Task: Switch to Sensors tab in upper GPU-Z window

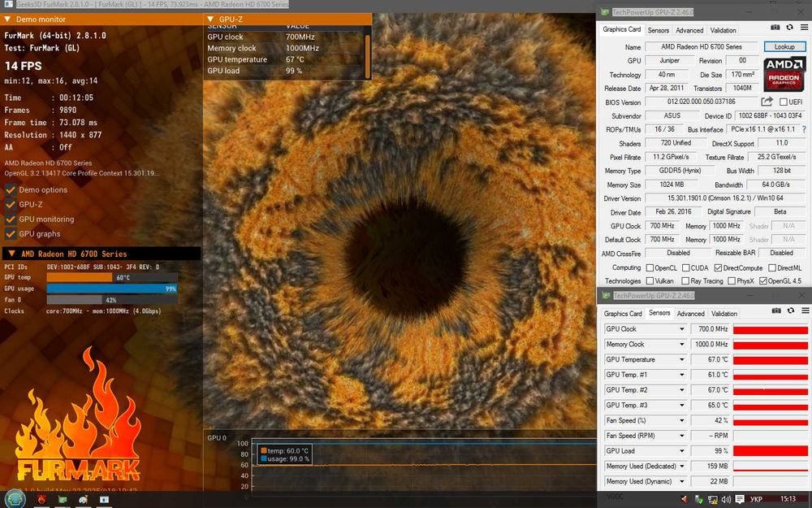Action: [x=659, y=31]
